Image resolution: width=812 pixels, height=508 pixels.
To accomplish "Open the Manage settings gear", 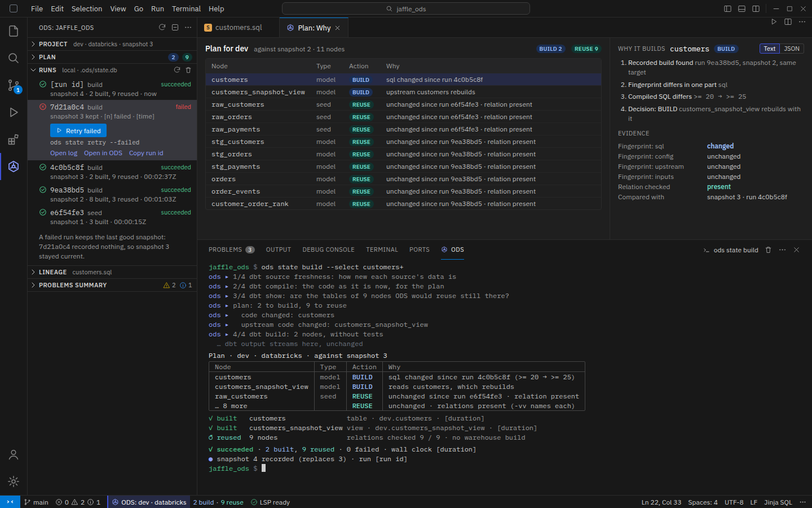I will [x=14, y=481].
